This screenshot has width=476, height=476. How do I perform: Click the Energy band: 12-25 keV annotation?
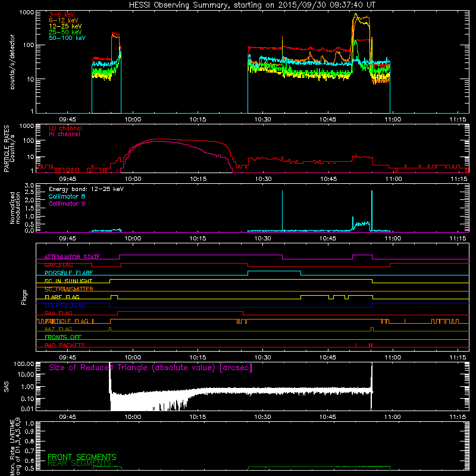(x=86, y=189)
